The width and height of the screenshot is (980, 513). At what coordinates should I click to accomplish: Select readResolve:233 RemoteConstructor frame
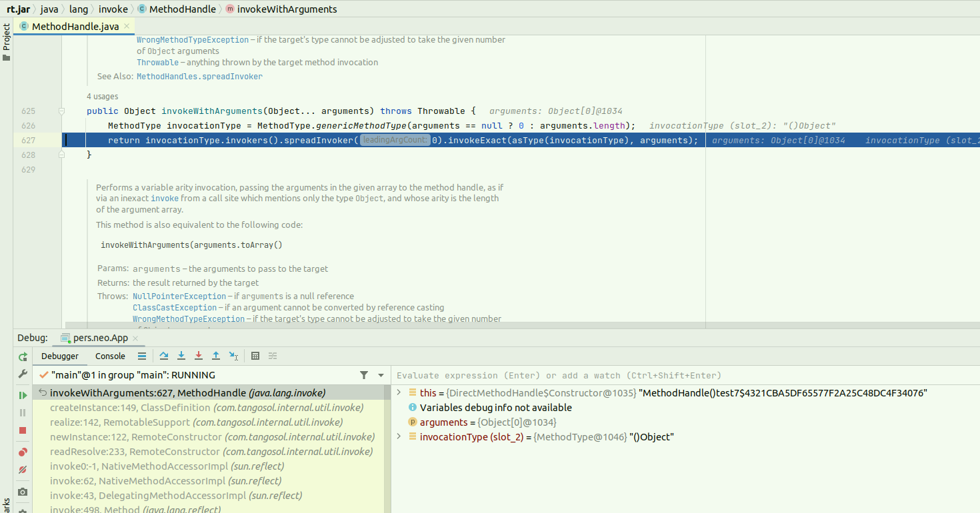point(209,452)
